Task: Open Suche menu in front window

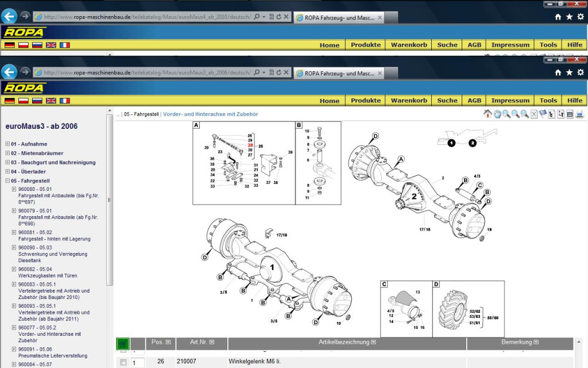Action: [447, 101]
